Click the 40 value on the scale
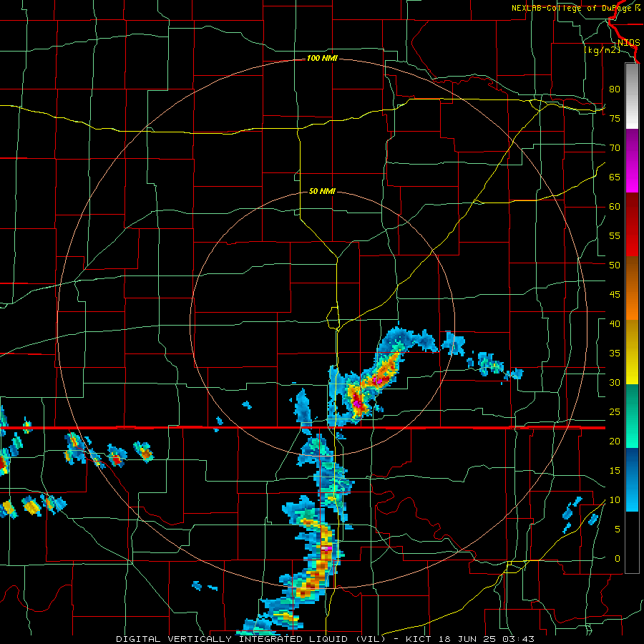644x644 pixels. click(x=615, y=323)
